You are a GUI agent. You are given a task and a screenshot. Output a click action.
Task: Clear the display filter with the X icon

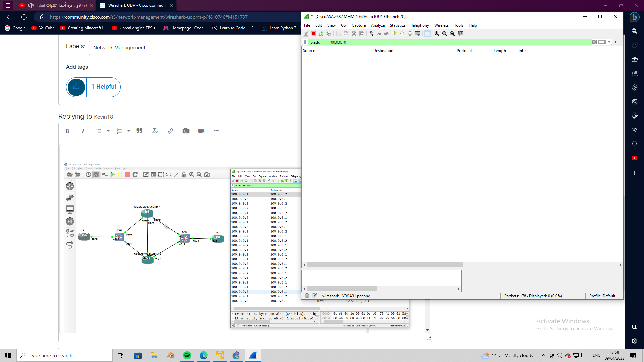[x=594, y=42]
